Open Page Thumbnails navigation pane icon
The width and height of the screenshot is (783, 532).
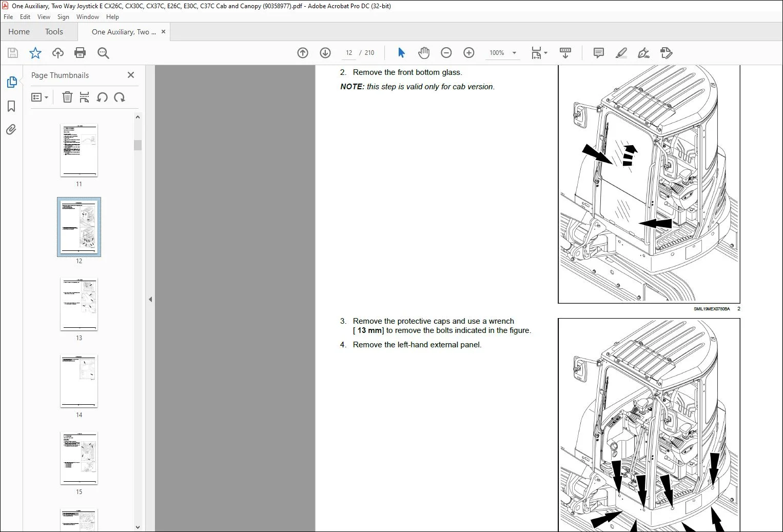coord(11,82)
